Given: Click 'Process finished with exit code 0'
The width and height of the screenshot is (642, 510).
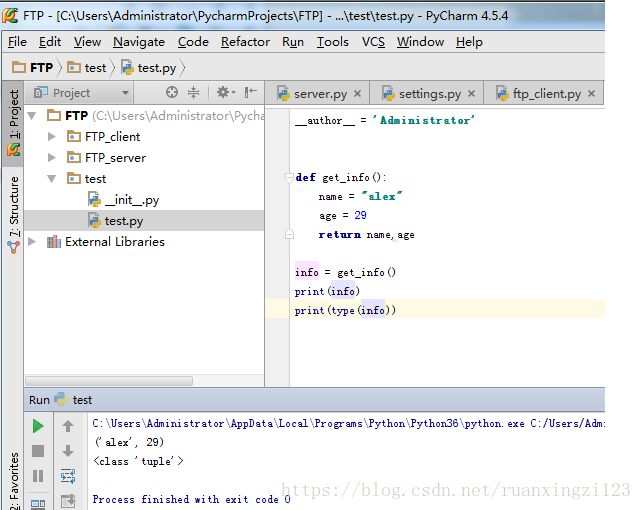Looking at the screenshot, I should [192, 499].
